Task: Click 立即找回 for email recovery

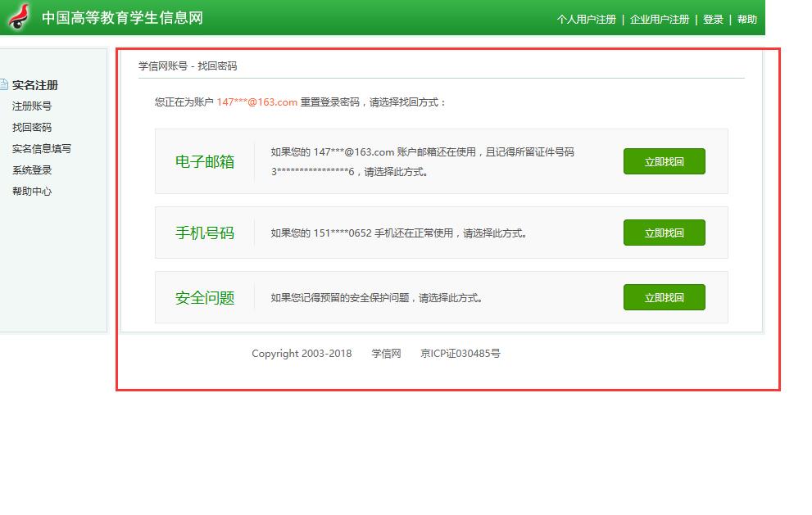Action: pyautogui.click(x=664, y=161)
